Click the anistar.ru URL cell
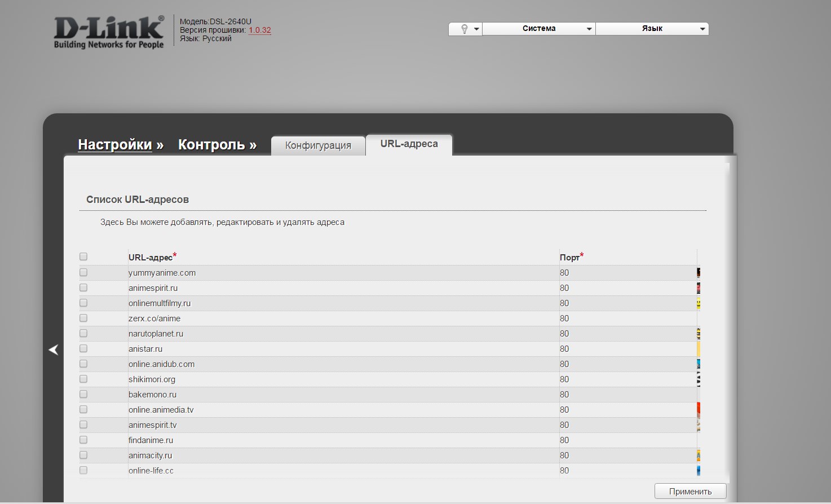 [343, 349]
